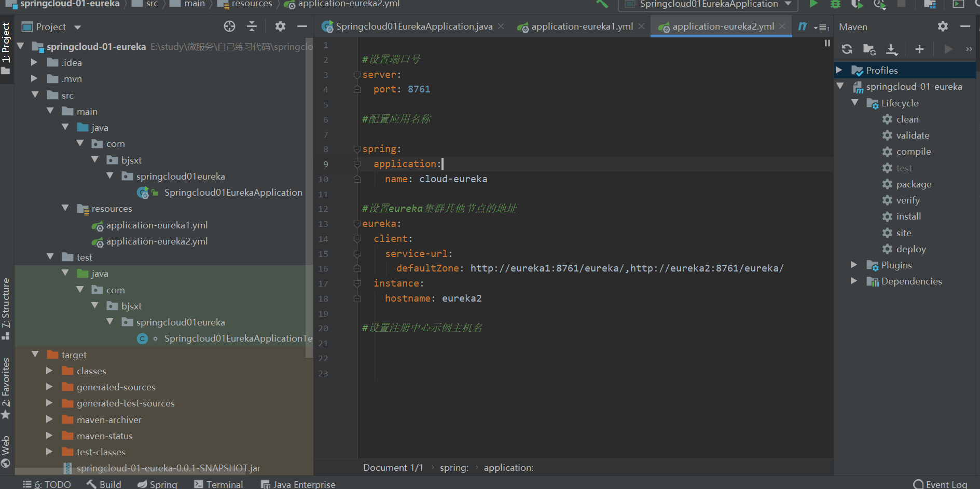Run Springcloud01EurekaApplication with green play icon
980x489 pixels.
[813, 4]
